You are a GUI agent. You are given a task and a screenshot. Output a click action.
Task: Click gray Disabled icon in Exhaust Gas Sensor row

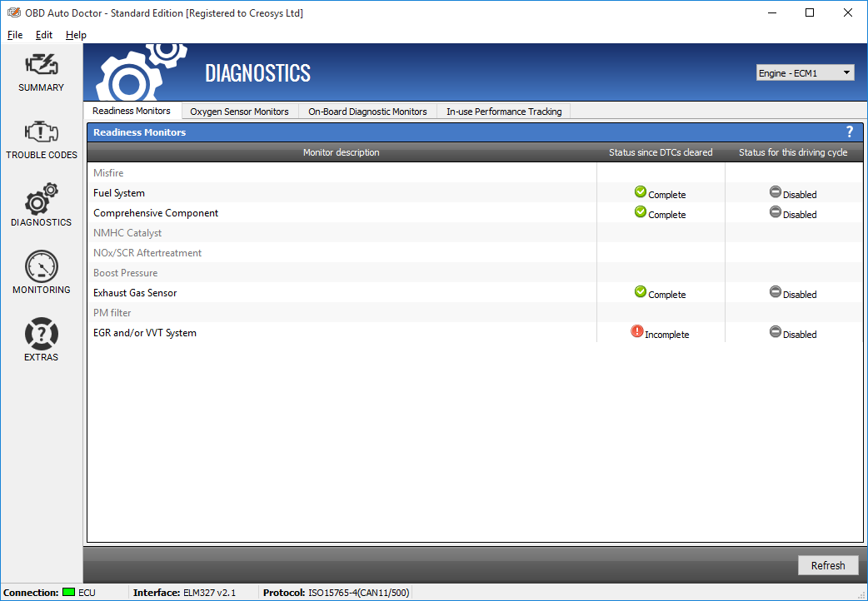(x=776, y=291)
